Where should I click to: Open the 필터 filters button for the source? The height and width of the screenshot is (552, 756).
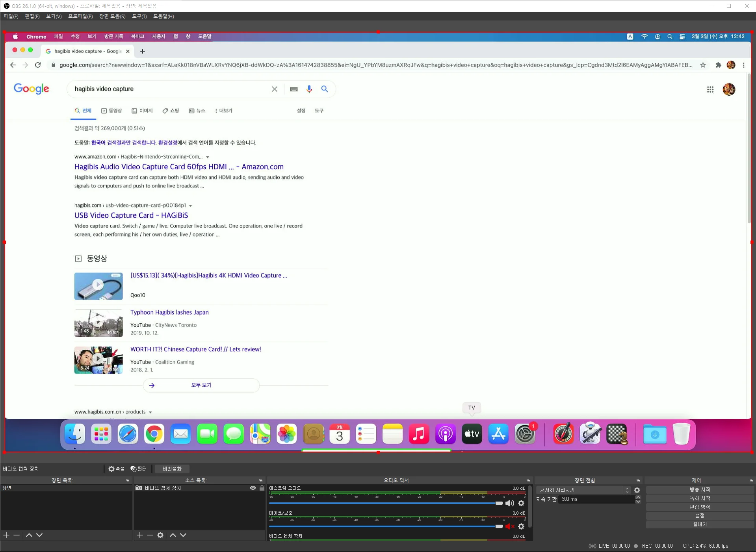[139, 469]
